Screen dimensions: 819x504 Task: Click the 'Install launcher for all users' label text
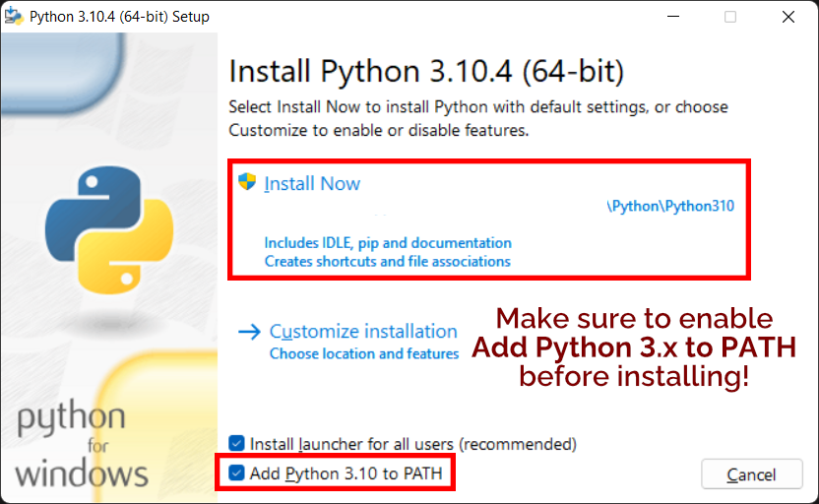click(x=412, y=444)
